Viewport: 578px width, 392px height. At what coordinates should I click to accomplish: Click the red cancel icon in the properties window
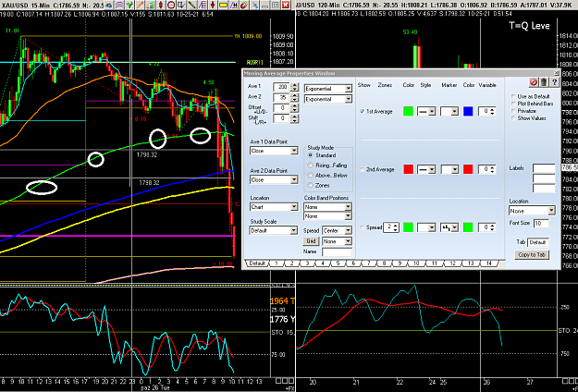[533, 82]
